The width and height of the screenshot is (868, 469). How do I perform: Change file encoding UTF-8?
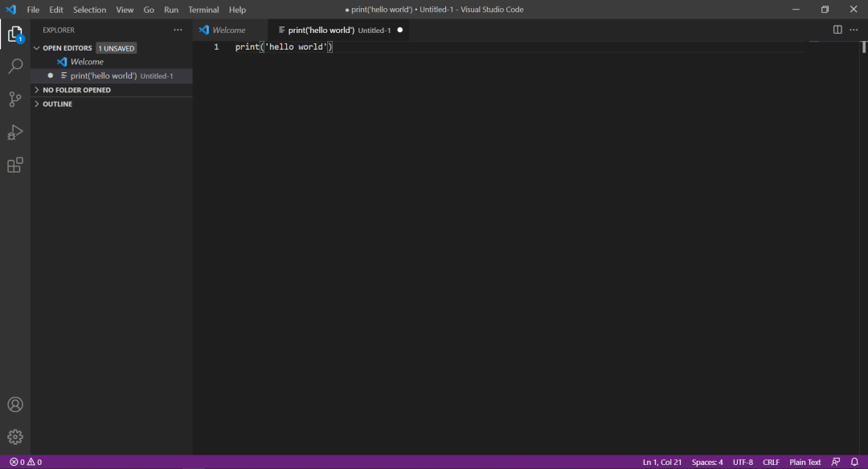743,462
